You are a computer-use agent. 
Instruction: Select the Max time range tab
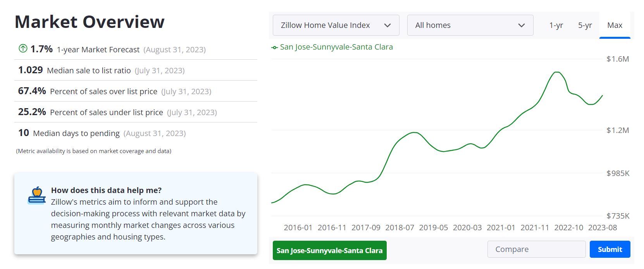tap(615, 25)
